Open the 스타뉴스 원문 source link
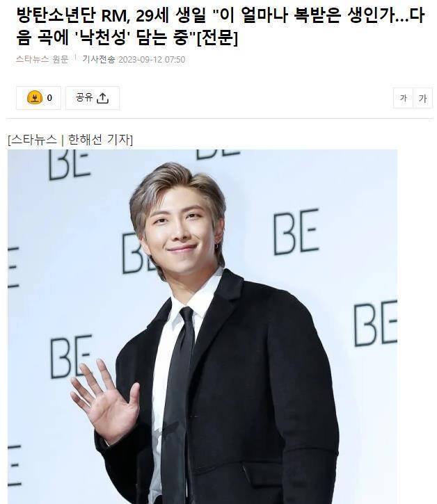This screenshot has height=504, width=437. [x=42, y=60]
